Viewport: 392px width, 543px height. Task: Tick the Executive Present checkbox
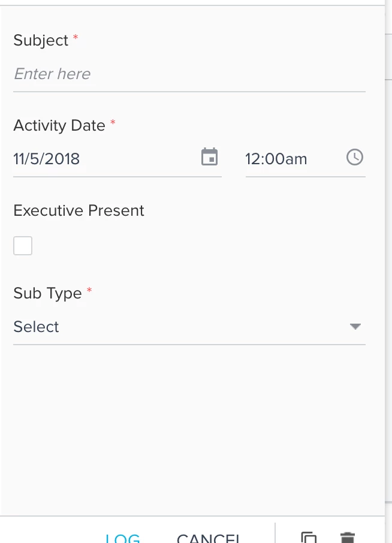click(23, 246)
